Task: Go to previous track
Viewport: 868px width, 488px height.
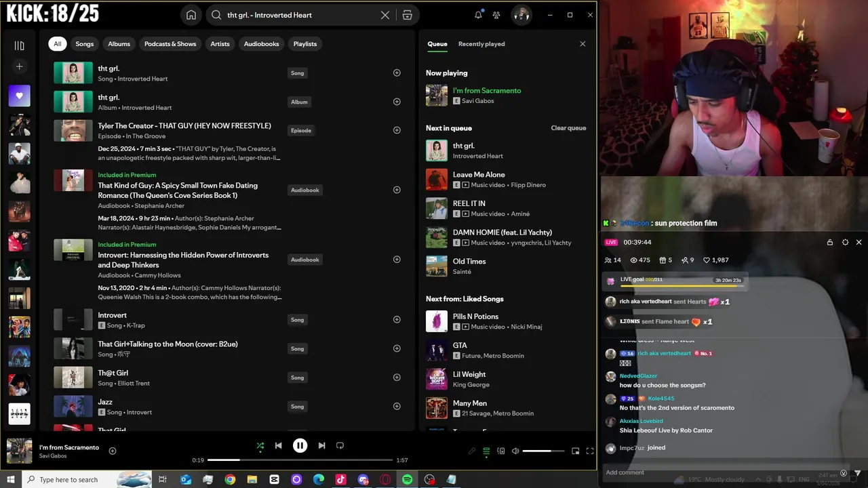Action: tap(278, 445)
